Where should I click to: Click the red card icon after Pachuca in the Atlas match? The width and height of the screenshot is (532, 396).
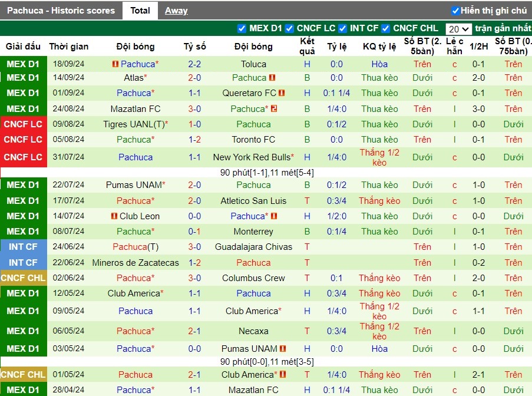point(272,78)
